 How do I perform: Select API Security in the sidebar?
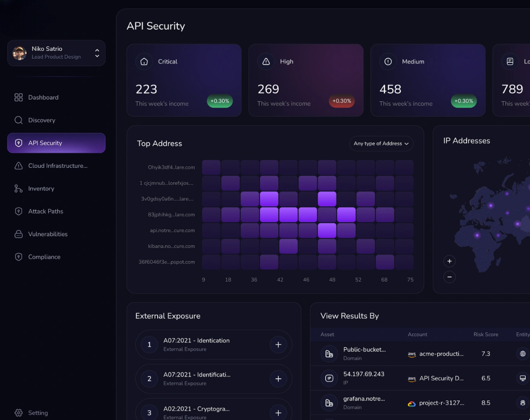pos(56,143)
